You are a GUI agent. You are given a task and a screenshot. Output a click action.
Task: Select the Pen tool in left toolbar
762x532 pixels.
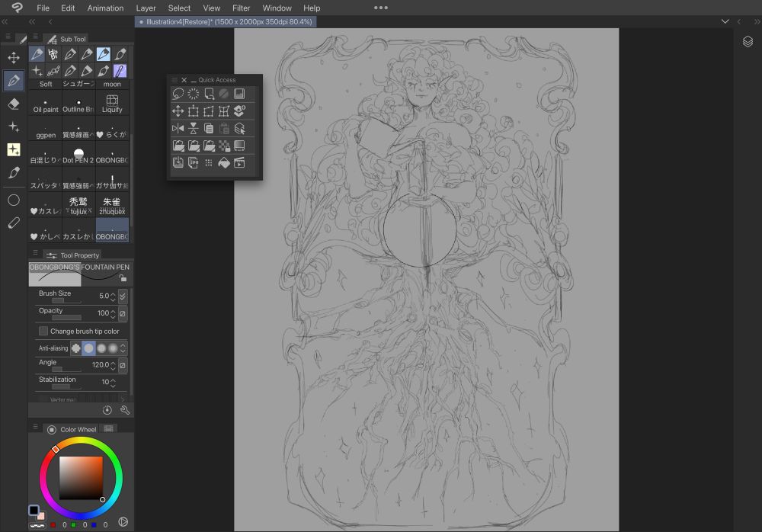pos(14,80)
